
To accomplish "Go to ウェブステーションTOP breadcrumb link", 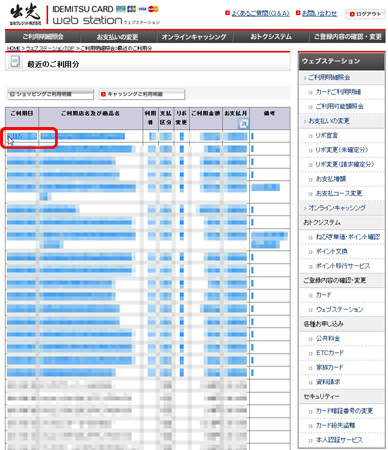I will click(x=50, y=48).
